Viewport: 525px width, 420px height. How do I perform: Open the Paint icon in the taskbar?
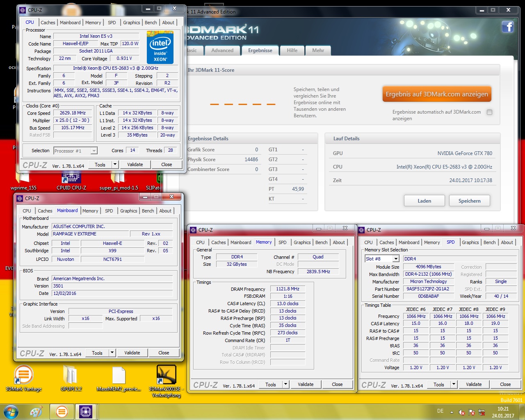tap(36, 412)
